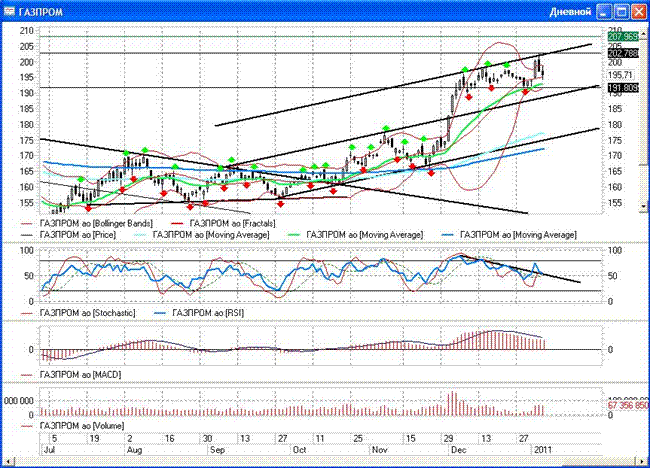Viewport: 650px width, 468px height.
Task: Close the ГАЗПРОМ chart window
Action: point(639,12)
